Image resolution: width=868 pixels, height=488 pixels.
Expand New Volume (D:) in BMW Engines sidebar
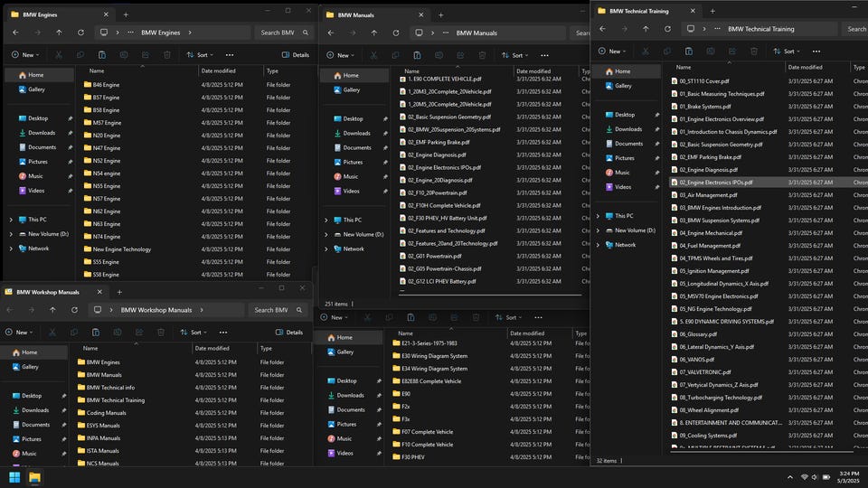point(11,234)
